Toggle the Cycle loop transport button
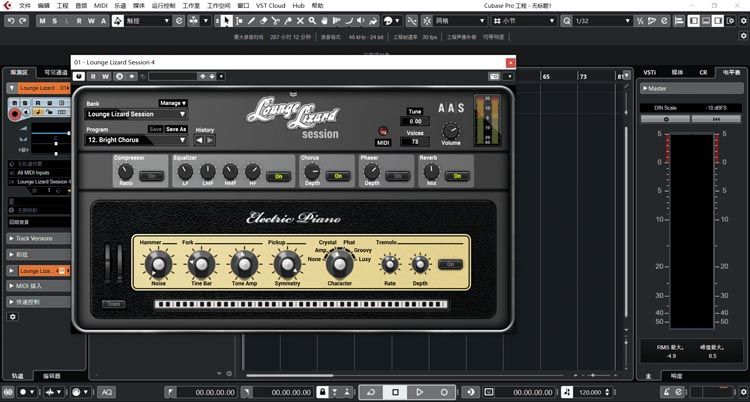The height and width of the screenshot is (402, 750). tap(371, 392)
